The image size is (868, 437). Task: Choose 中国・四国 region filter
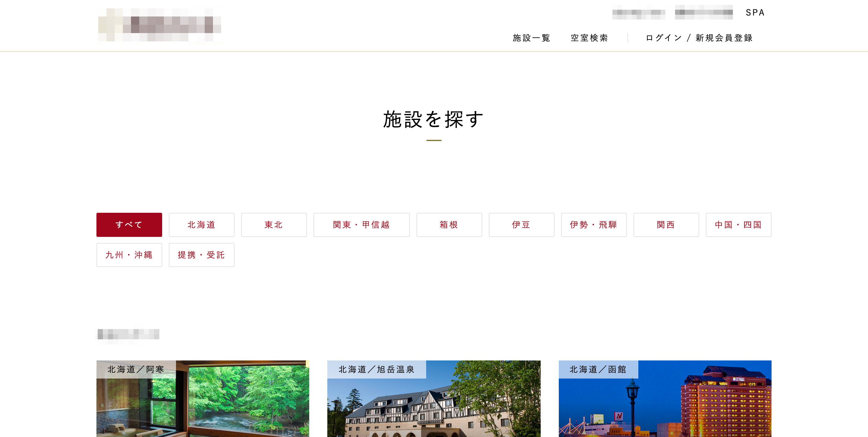(x=738, y=225)
